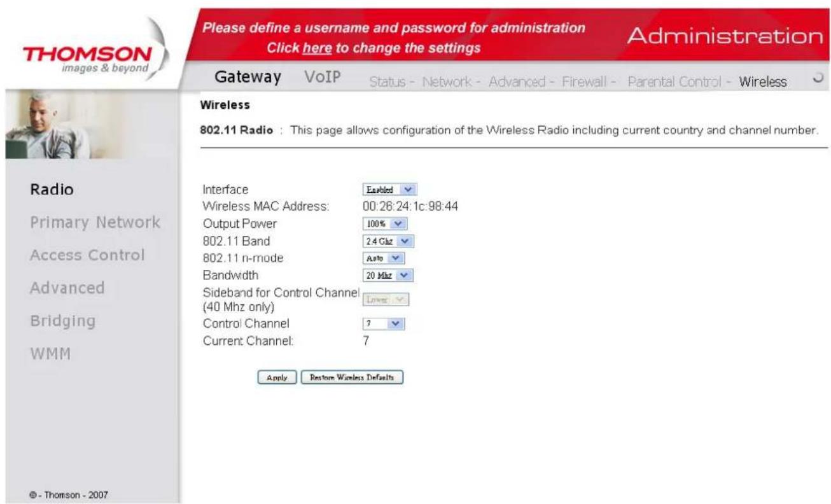
Task: Open the Output Power 100% dropdown
Action: click(384, 224)
